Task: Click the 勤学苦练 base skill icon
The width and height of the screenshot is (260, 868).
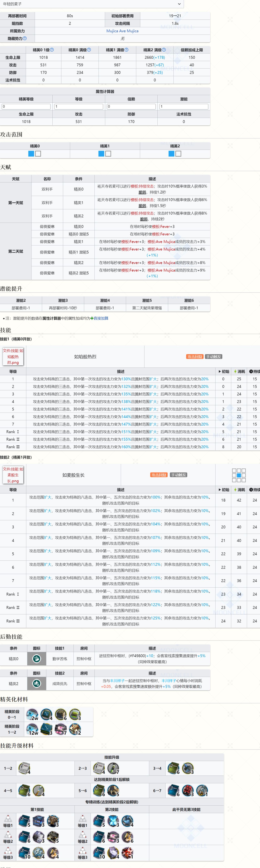Action: (37, 658)
